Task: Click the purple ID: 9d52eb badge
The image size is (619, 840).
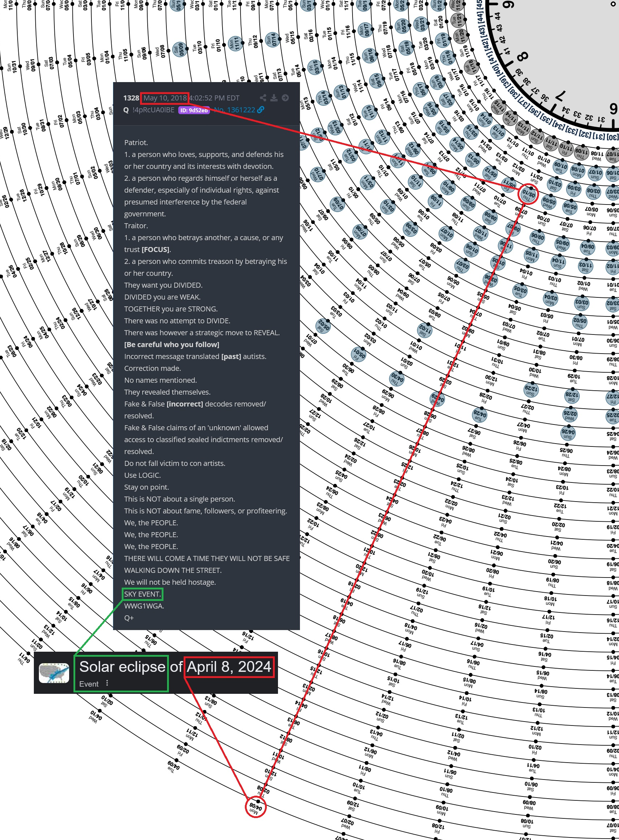Action: pos(194,110)
